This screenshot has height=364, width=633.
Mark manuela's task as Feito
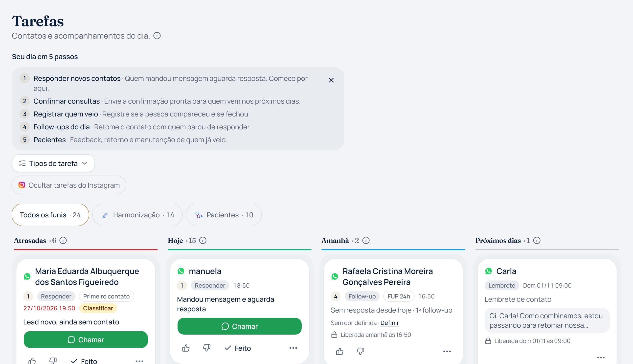pos(238,348)
